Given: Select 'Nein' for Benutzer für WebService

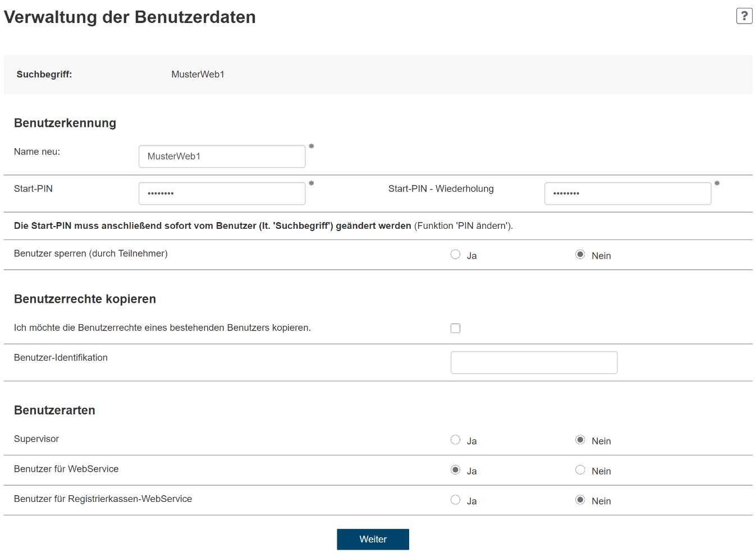Looking at the screenshot, I should pos(580,470).
